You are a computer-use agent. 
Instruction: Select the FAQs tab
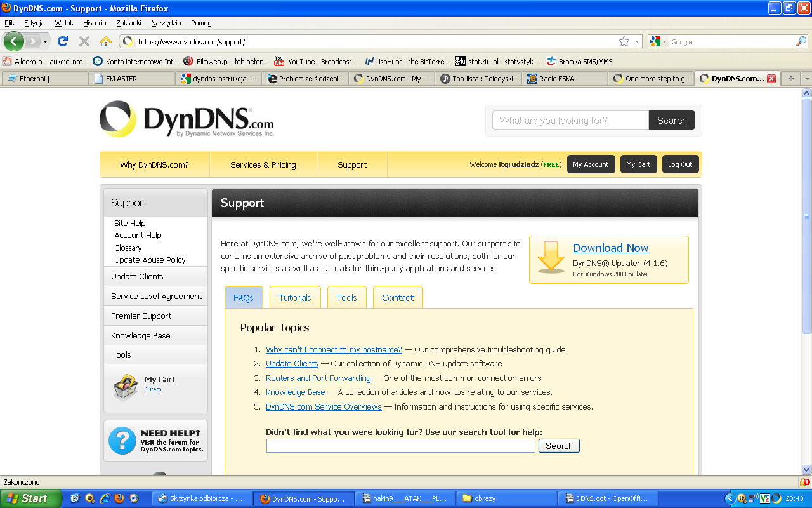[x=244, y=297]
